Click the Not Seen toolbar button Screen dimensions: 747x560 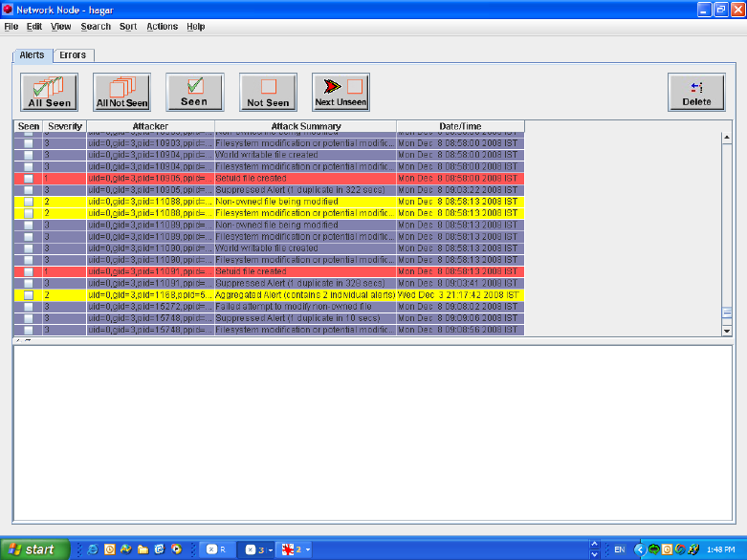coord(268,92)
